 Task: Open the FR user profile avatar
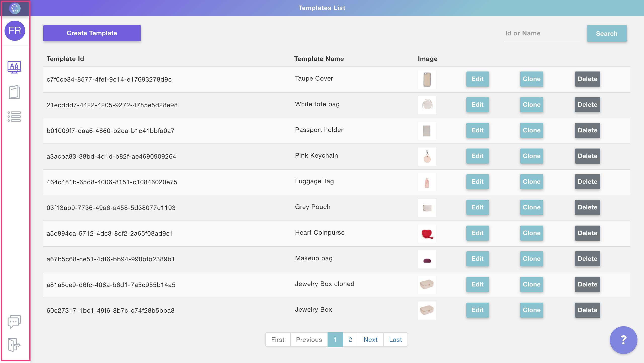click(x=15, y=31)
